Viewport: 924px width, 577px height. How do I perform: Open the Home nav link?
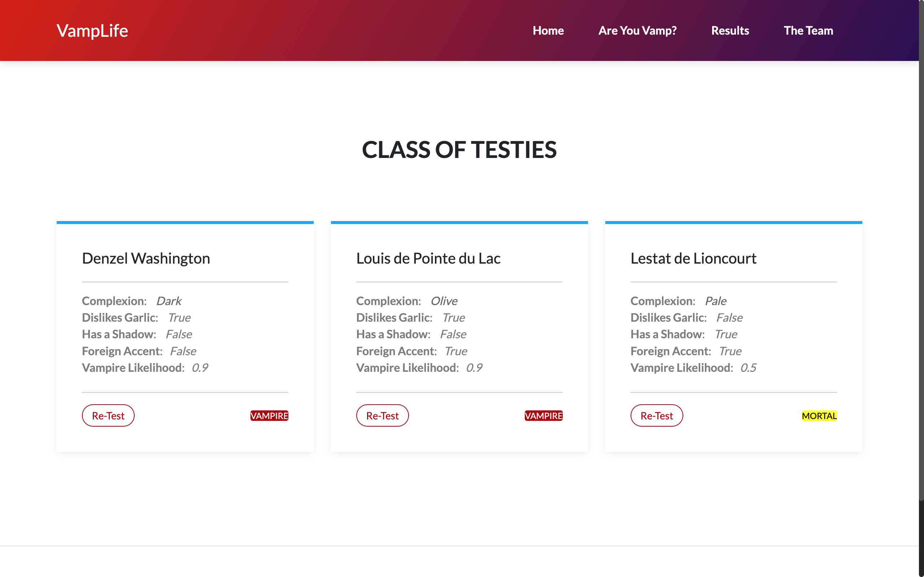click(548, 31)
